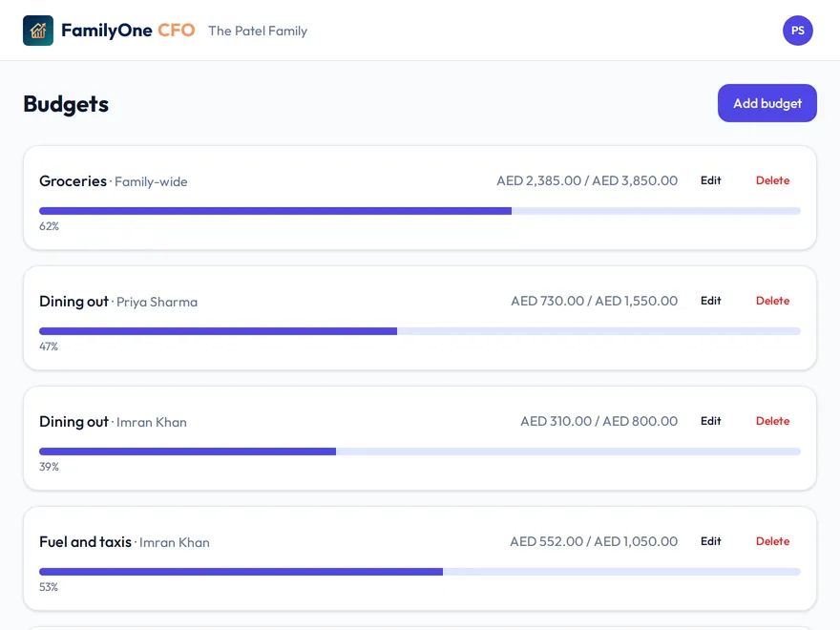Viewport: 840px width, 630px height.
Task: Edit the Fuel and taxis budget
Action: [x=711, y=541]
